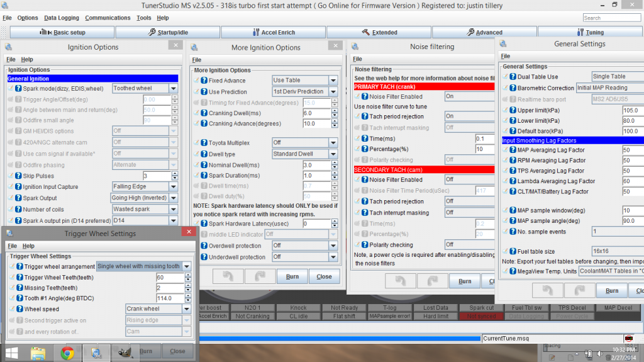Open the Tools menu
This screenshot has height=362, width=644.
[x=144, y=18]
